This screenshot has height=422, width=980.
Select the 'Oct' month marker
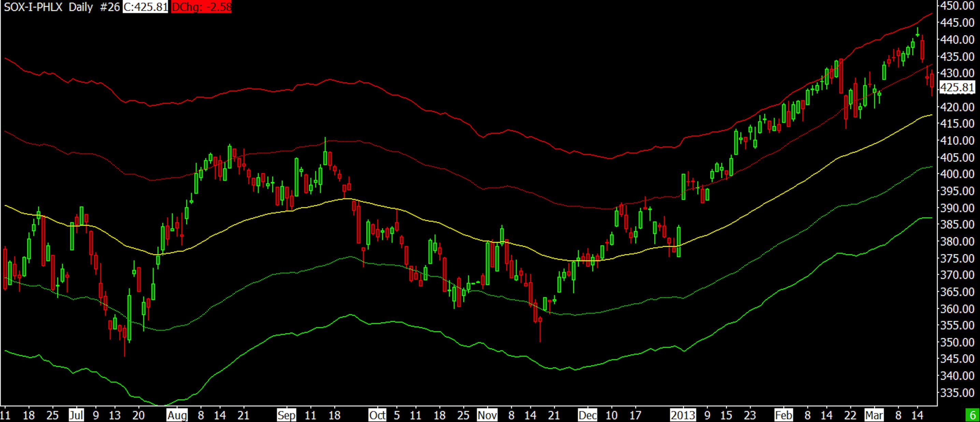[x=377, y=415]
